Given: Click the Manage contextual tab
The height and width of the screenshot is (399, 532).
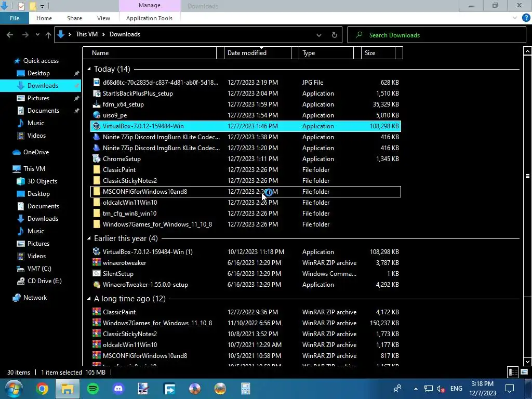Looking at the screenshot, I should click(x=150, y=5).
